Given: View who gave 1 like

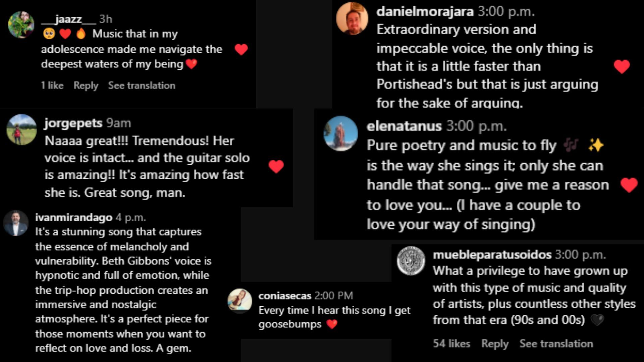Looking at the screenshot, I should (x=52, y=85).
